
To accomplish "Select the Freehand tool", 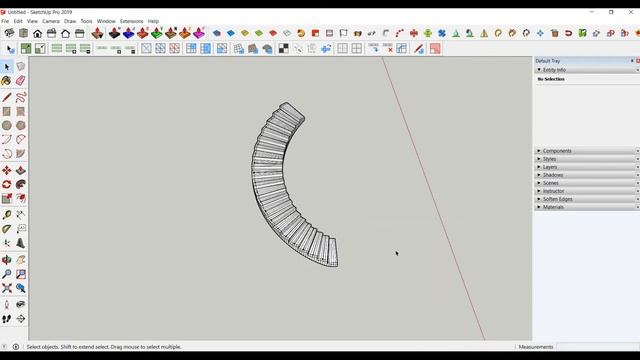I will [x=21, y=97].
